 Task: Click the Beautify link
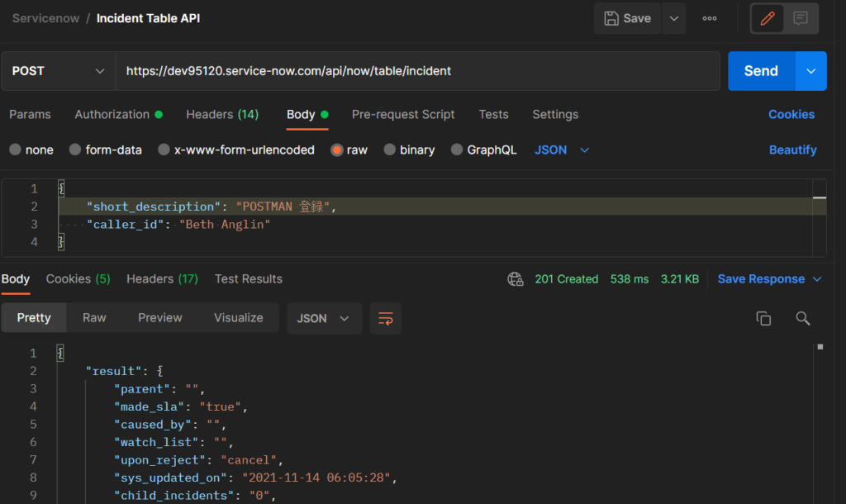click(792, 150)
